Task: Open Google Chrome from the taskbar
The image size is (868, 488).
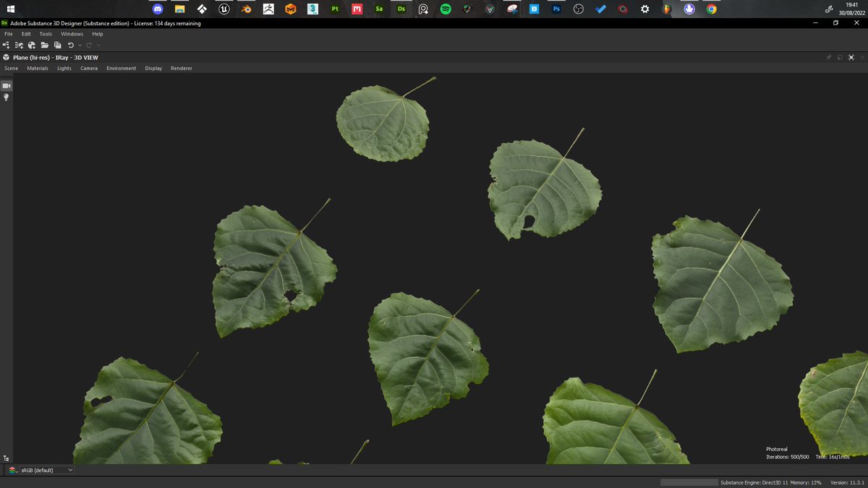Action: click(711, 9)
